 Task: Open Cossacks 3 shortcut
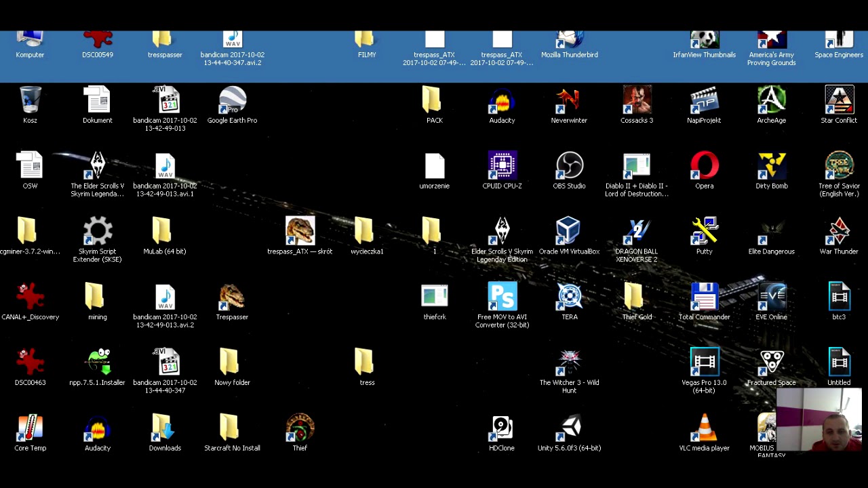point(637,105)
